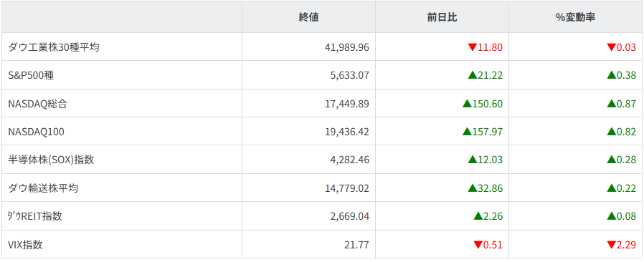Screen dimensions: 644x262
Task: Select the ダウ工業株30種平均 row label
Action: click(54, 47)
